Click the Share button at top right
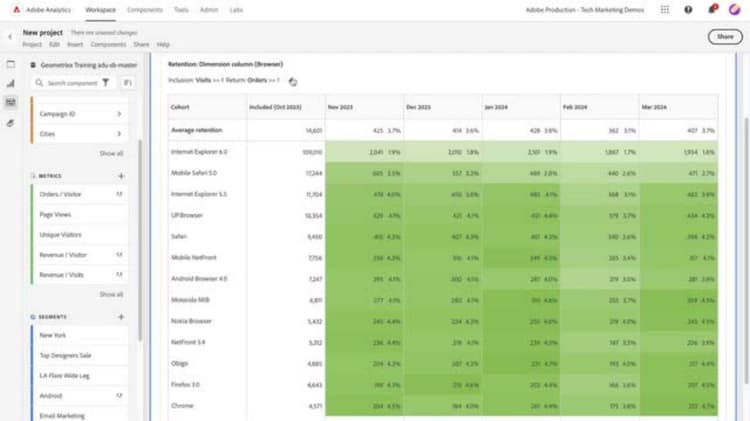This screenshot has height=421, width=750. [x=725, y=37]
